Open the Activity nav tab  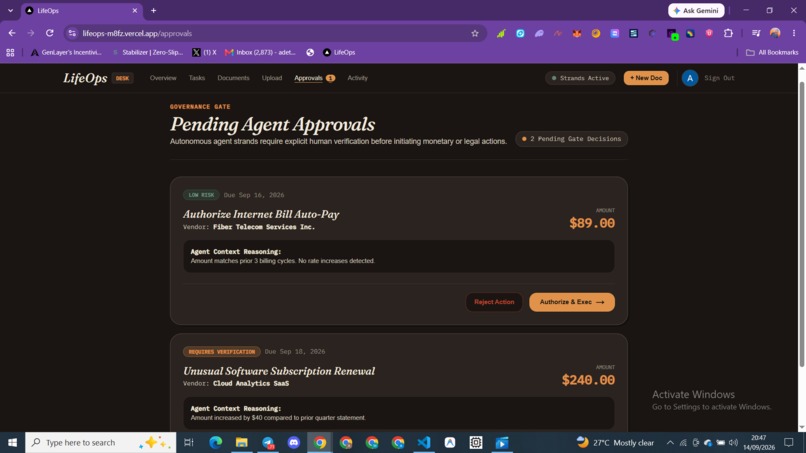358,78
